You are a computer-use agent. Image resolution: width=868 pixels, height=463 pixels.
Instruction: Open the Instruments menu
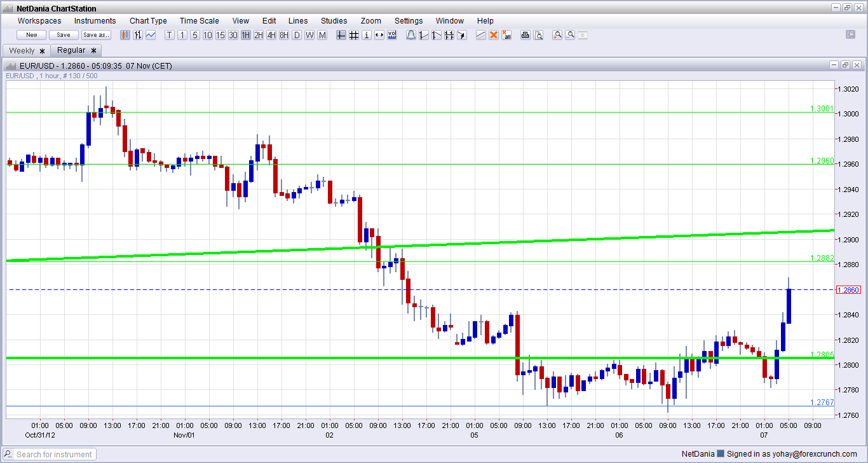point(95,21)
